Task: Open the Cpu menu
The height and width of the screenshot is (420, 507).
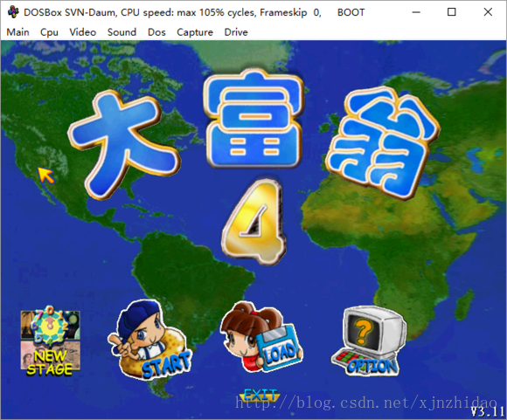Action: coord(49,32)
